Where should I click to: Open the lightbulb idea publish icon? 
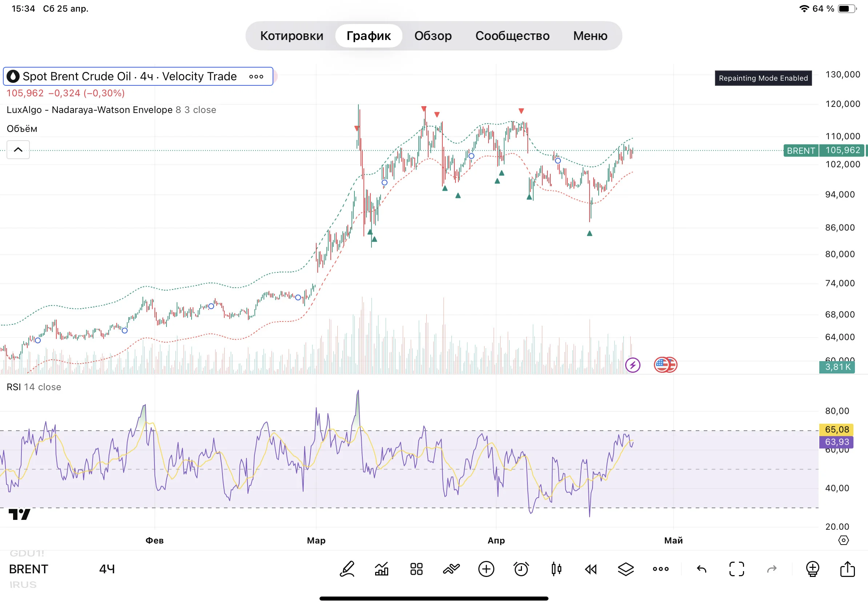tap(812, 569)
